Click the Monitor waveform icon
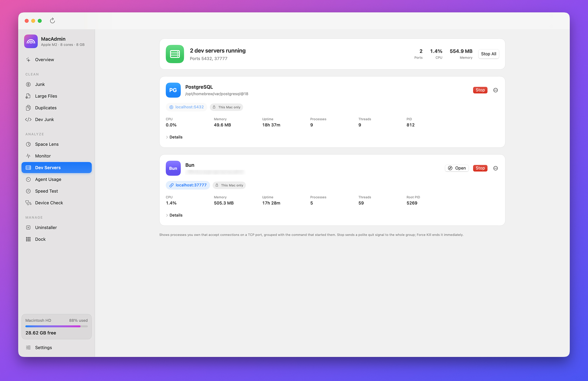The image size is (588, 381). pyautogui.click(x=28, y=156)
